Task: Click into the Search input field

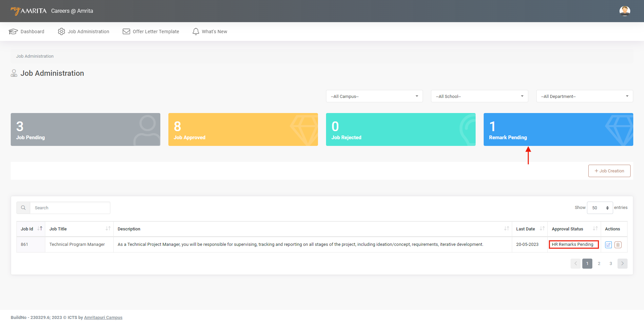Action: [x=70, y=208]
